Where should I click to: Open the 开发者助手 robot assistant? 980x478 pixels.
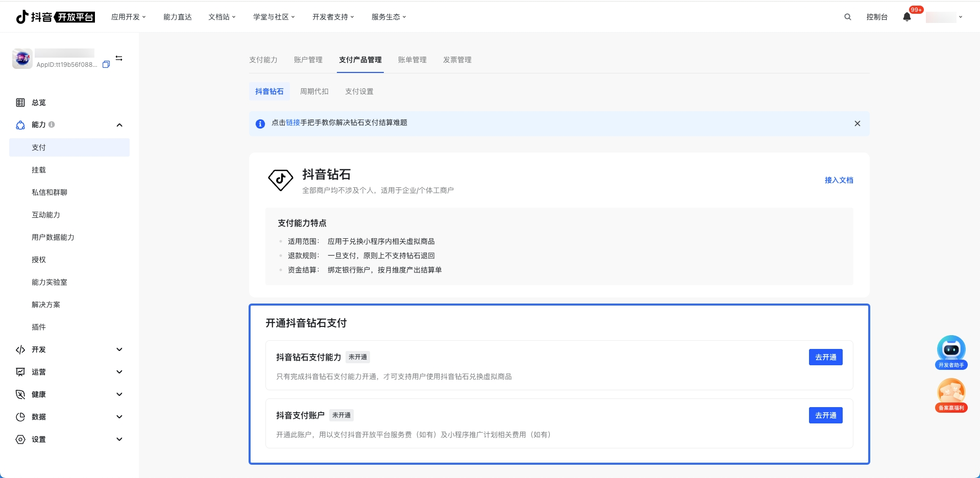click(951, 353)
